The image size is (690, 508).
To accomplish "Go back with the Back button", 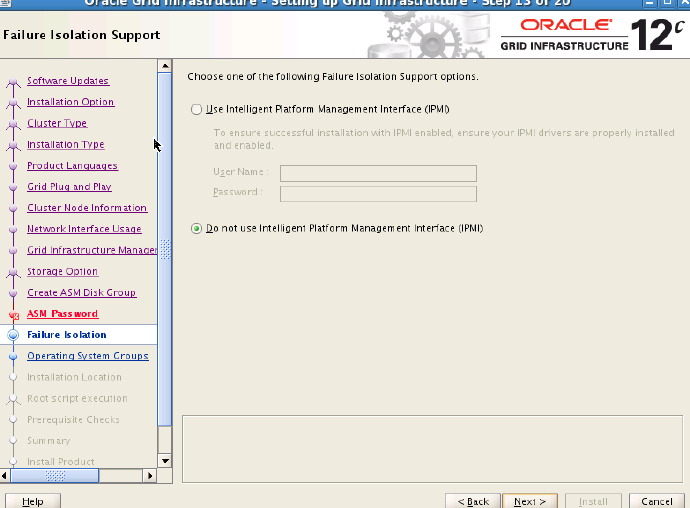I will click(473, 501).
